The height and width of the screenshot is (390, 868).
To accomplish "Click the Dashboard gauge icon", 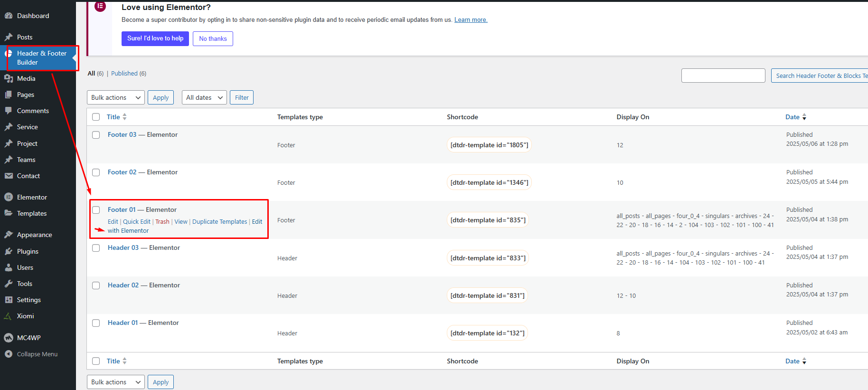I will click(x=9, y=16).
